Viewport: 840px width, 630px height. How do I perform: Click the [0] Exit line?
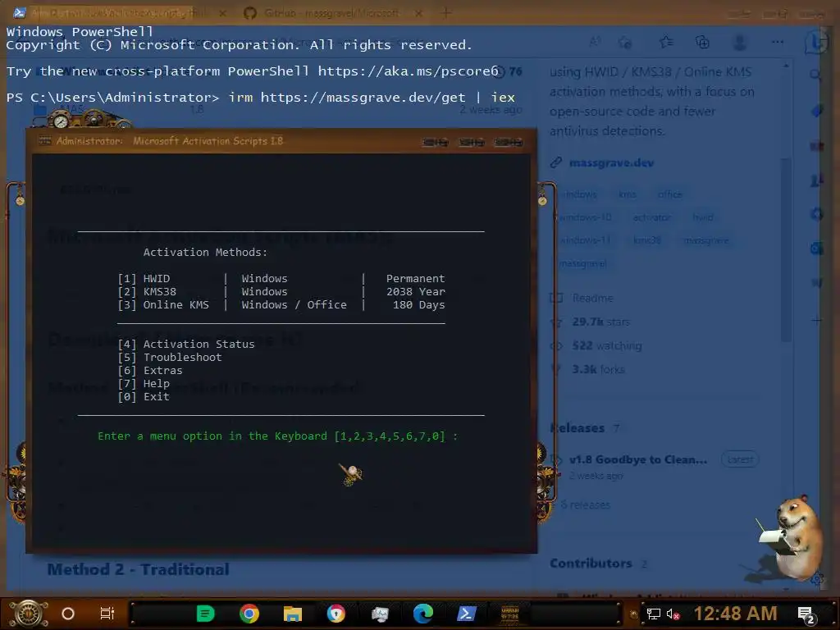pos(144,396)
